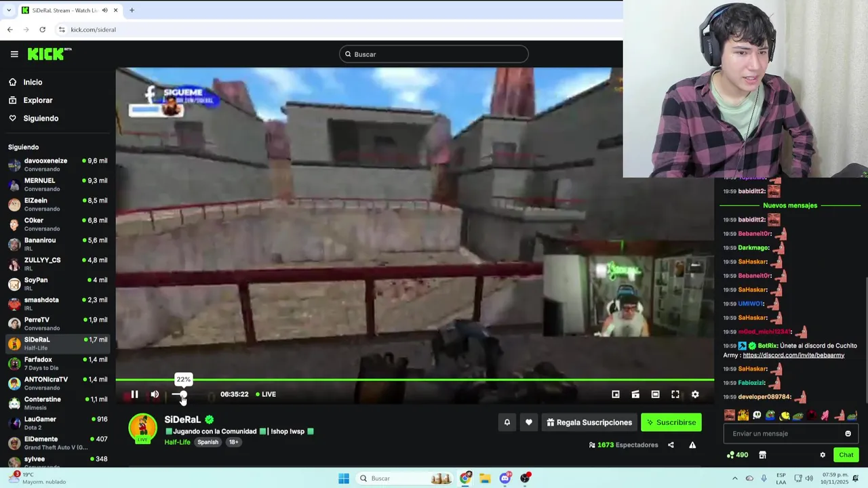The height and width of the screenshot is (488, 868).
Task: Click Regala Suscripciones button
Action: point(589,422)
